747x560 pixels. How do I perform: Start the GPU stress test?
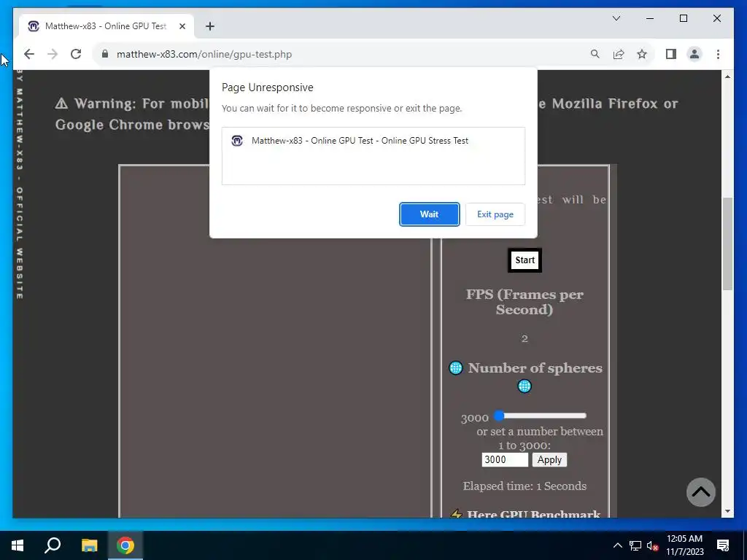coord(525,260)
